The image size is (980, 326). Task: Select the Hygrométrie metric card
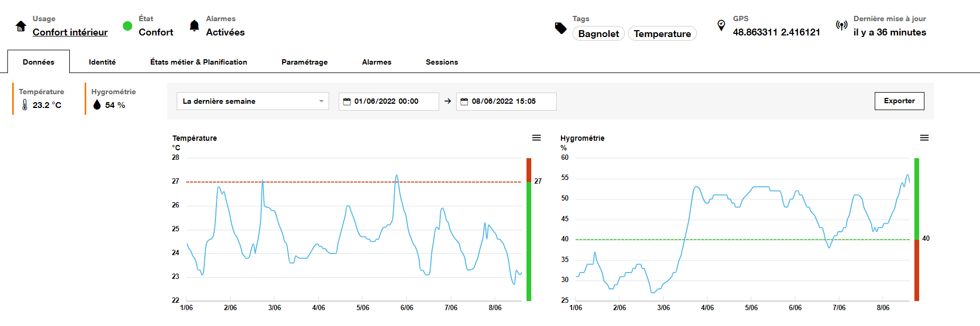[113, 99]
